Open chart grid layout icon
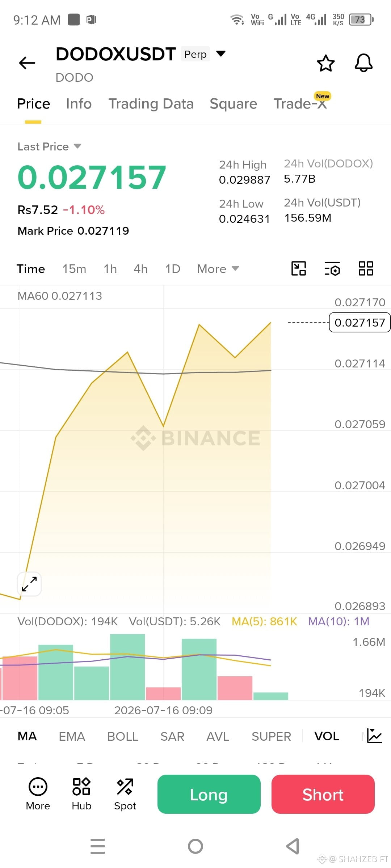Screen dimensions: 391x868 (x=366, y=268)
